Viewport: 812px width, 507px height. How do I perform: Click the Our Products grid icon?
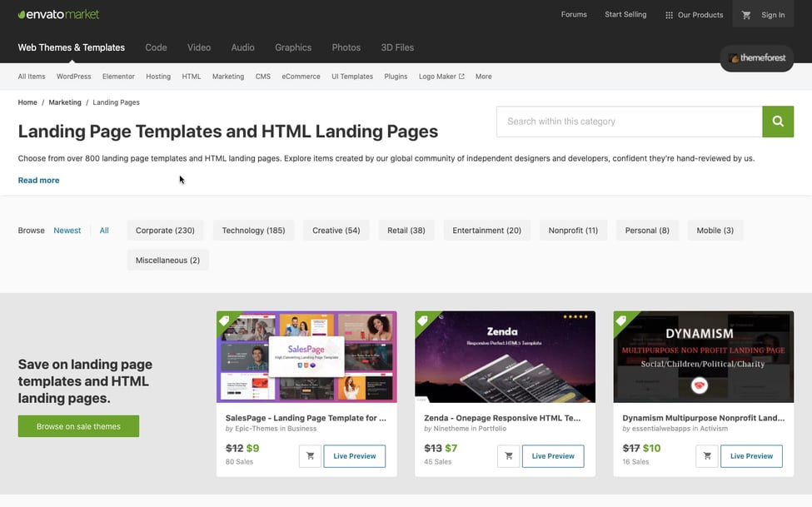pyautogui.click(x=669, y=15)
